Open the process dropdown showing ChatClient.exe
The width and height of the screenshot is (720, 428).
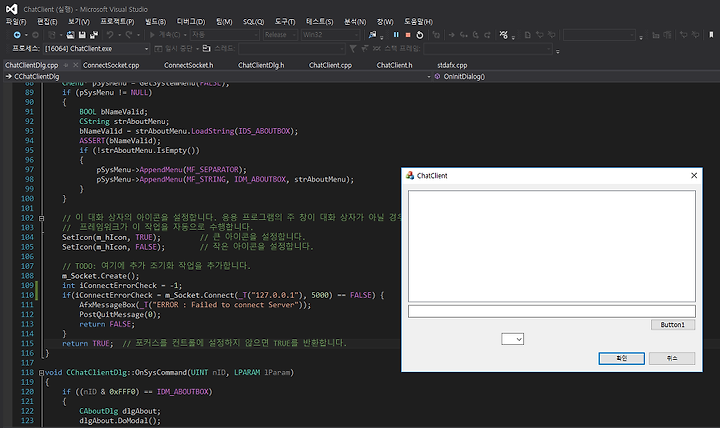(x=97, y=49)
